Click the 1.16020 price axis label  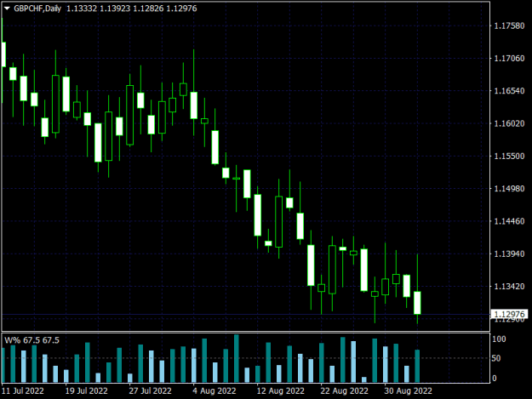(509, 123)
